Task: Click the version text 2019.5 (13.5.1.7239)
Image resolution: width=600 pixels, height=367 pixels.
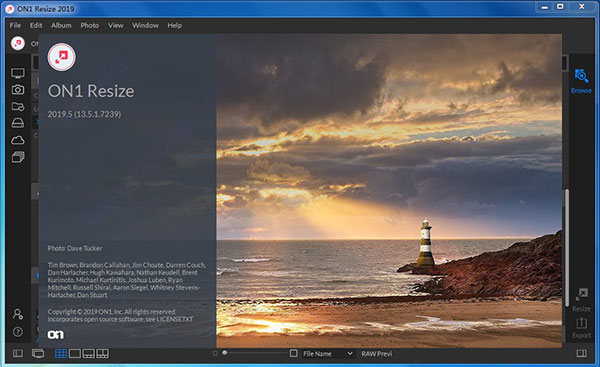Action: 84,114
